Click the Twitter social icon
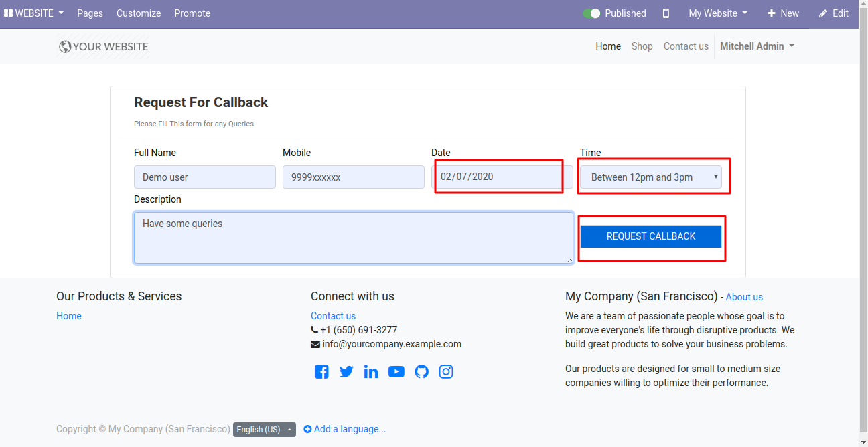 click(x=346, y=371)
